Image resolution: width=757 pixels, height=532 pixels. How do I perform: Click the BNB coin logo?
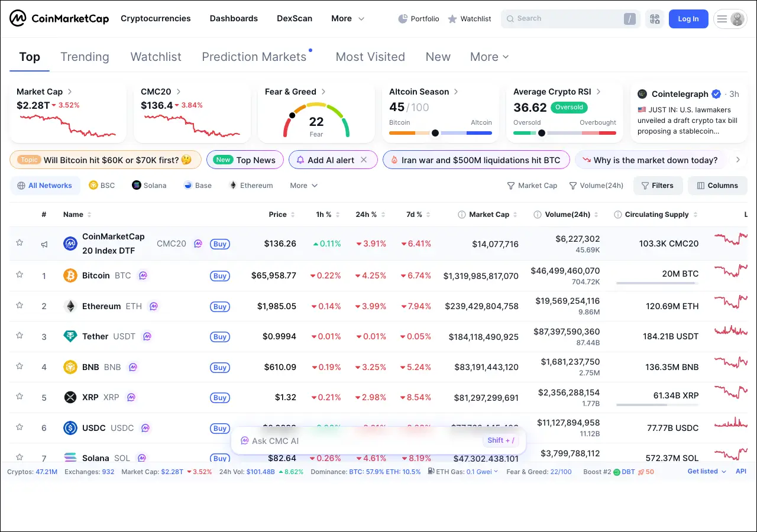click(70, 367)
